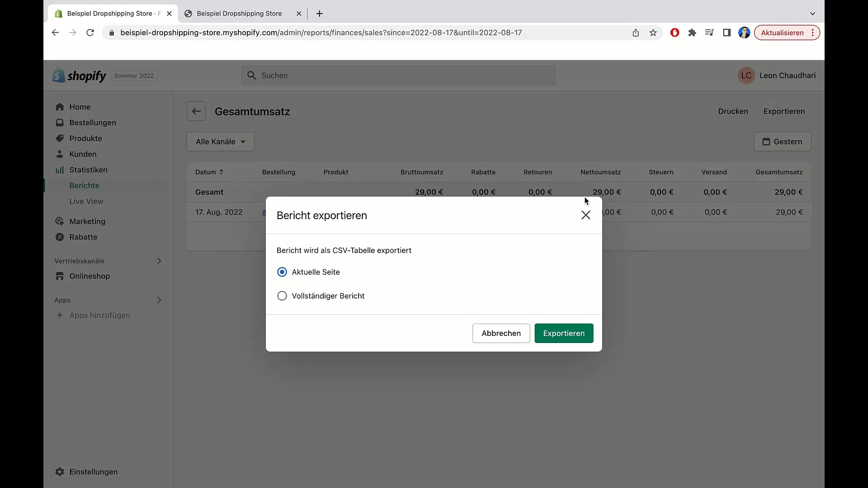
Task: Open Home in the sidebar
Action: click(x=80, y=107)
